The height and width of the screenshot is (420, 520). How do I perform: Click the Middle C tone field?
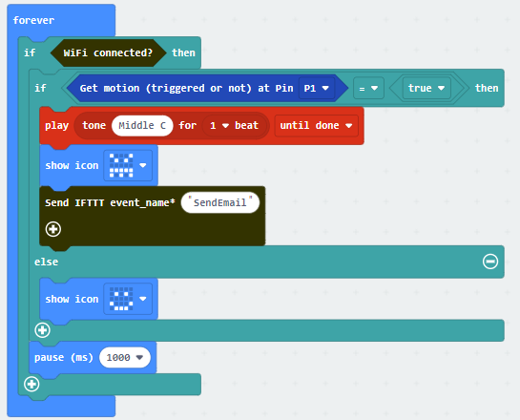142,126
